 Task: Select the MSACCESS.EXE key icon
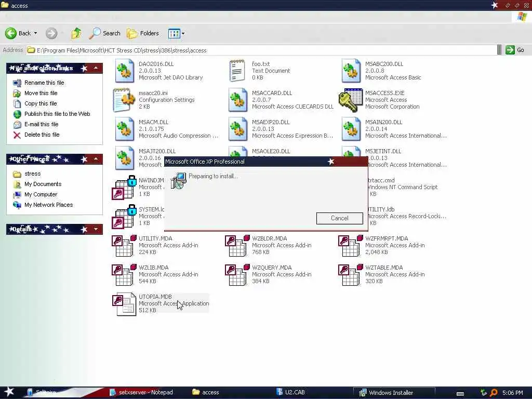[x=351, y=100]
